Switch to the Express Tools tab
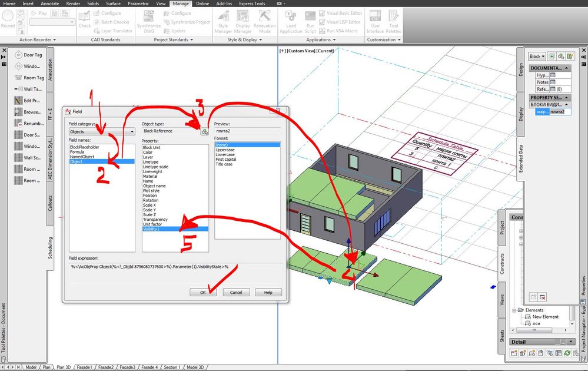The width and height of the screenshot is (588, 371). (x=252, y=4)
